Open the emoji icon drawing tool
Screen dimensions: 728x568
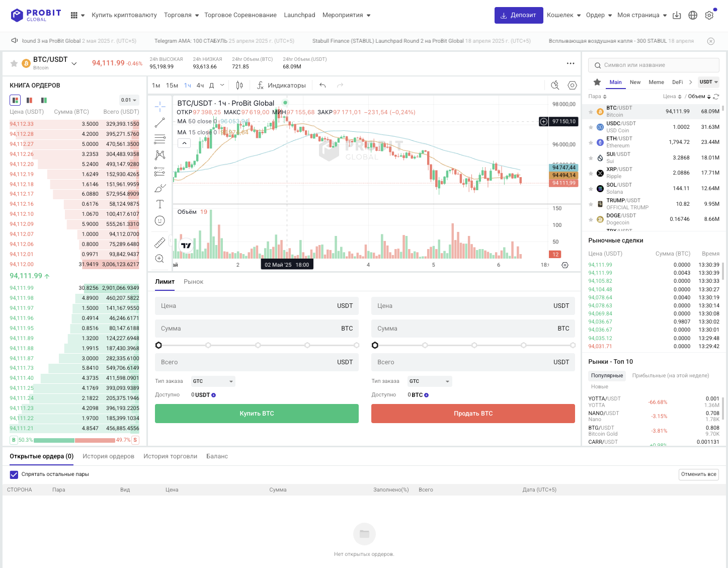[160, 220]
